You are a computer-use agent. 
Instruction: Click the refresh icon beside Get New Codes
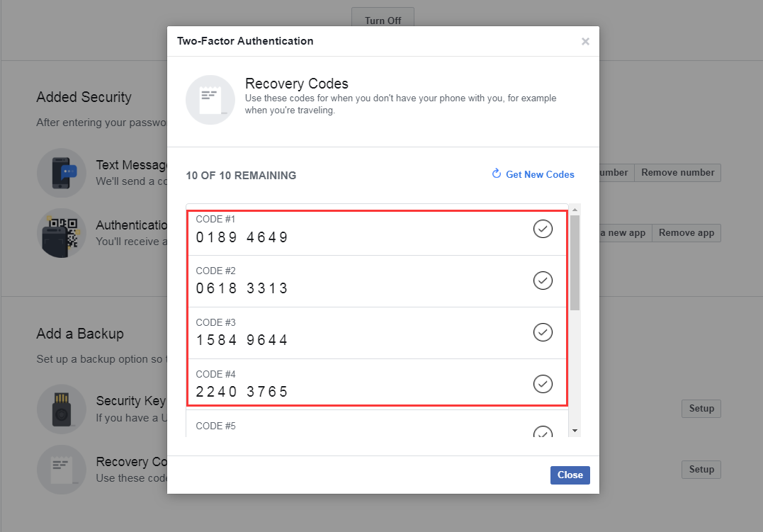tap(497, 174)
